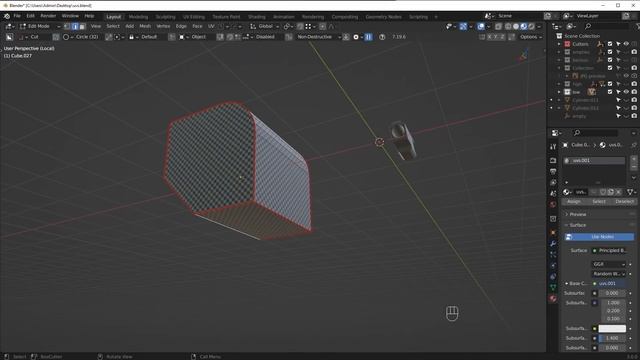Image resolution: width=640 pixels, height=360 pixels.
Task: Adjust the Subsurface 0.000 slider
Action: [x=612, y=293]
